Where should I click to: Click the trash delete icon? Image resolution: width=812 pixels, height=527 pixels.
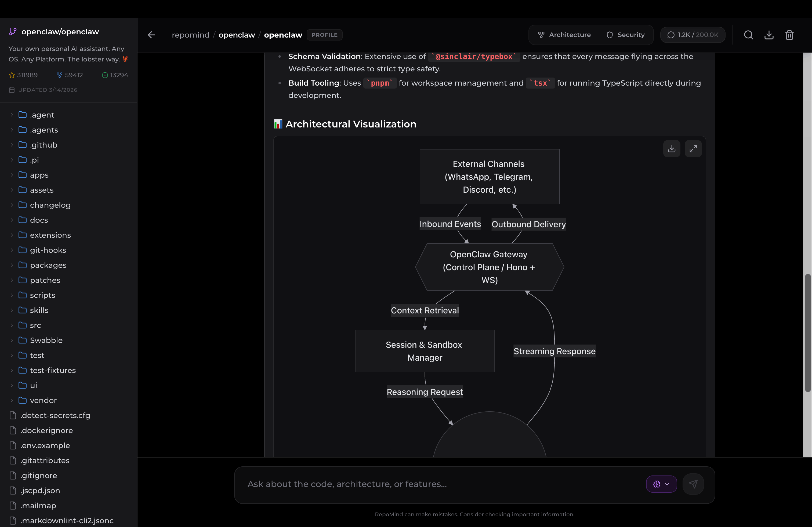(x=789, y=35)
